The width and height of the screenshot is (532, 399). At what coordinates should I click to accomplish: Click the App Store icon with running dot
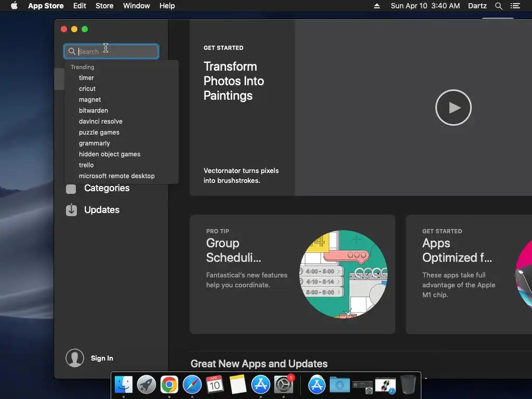261,384
